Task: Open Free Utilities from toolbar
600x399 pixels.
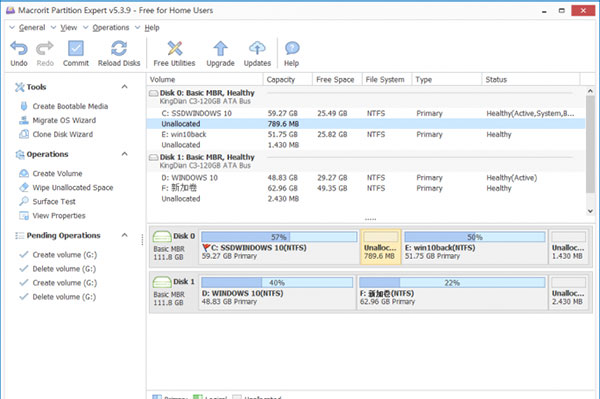Action: [x=174, y=49]
